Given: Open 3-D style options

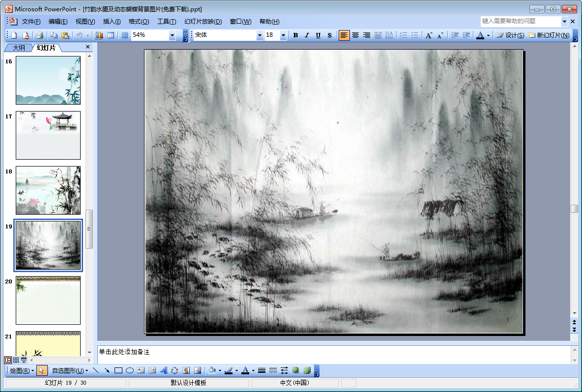Looking at the screenshot, I should pos(307,370).
